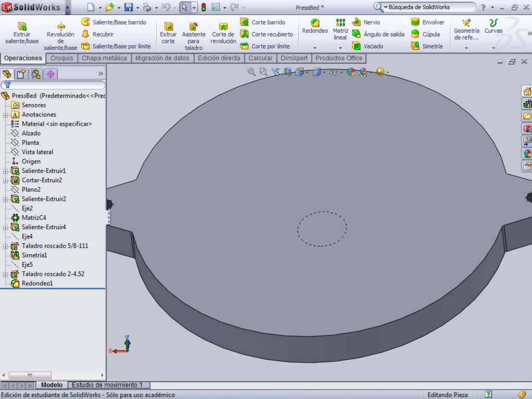The image size is (532, 399).
Task: Open the PropertyManager tab icon
Action: (x=21, y=74)
